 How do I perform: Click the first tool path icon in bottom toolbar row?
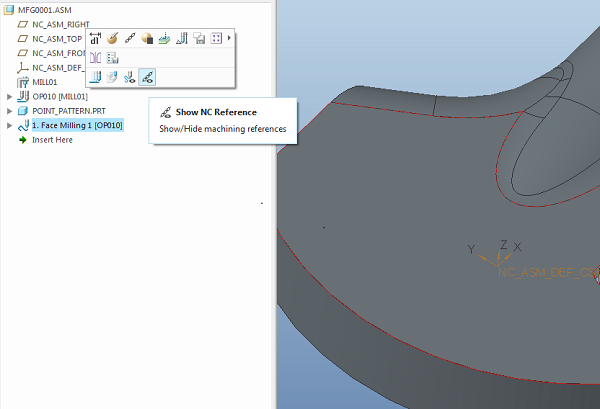click(96, 76)
